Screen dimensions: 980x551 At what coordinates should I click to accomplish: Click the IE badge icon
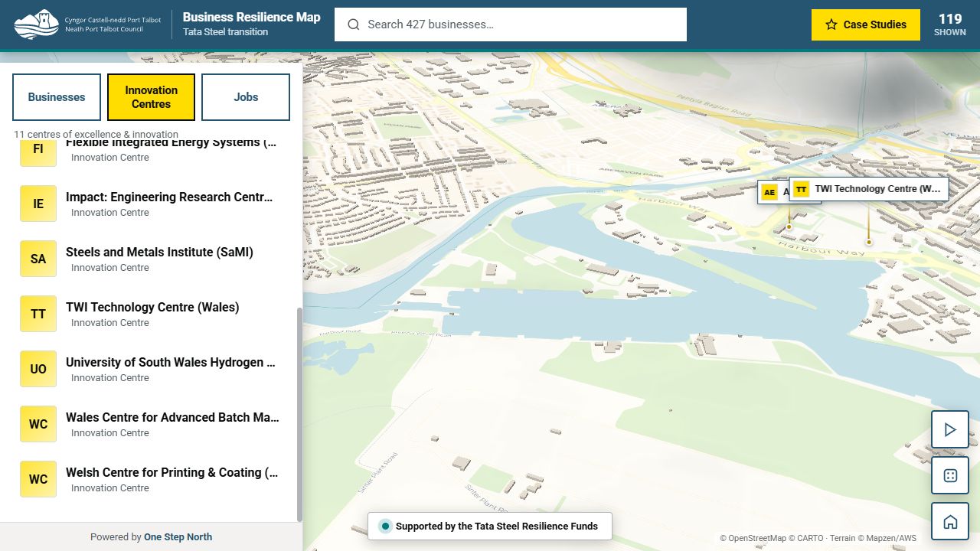coord(38,204)
